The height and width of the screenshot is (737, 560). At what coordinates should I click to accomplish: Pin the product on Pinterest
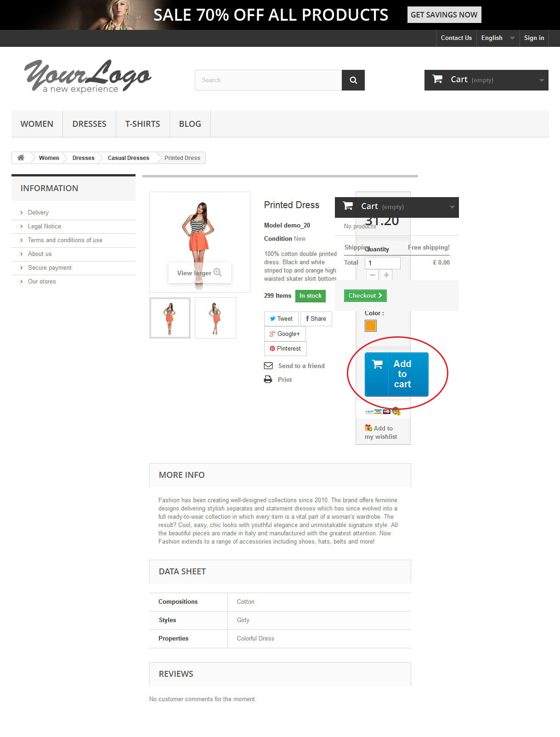pyautogui.click(x=285, y=348)
